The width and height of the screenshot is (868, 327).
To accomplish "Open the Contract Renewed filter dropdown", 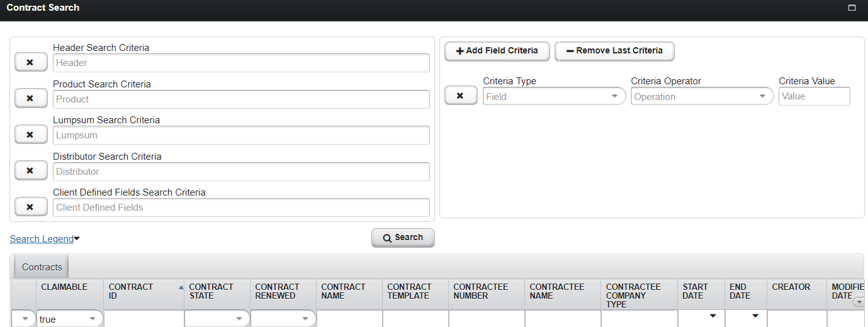I will (305, 319).
